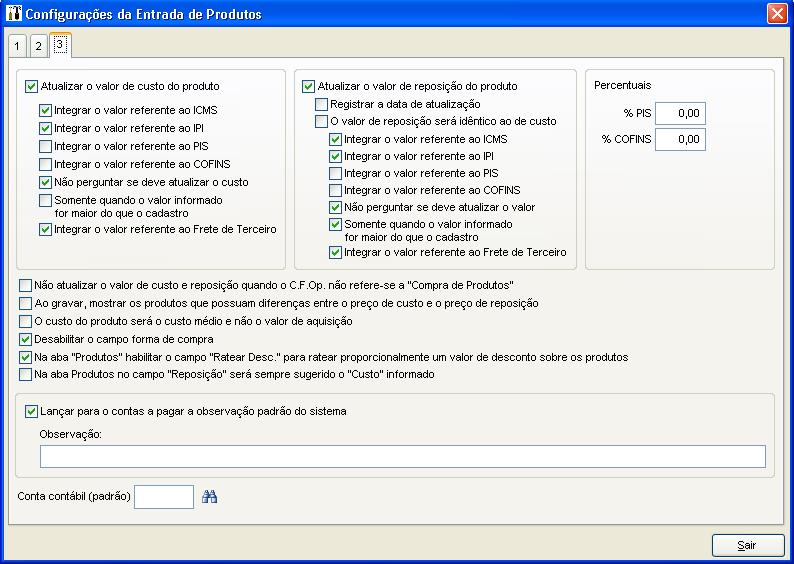The height and width of the screenshot is (564, 794).
Task: Check 'Somente quando o valor informado' in custo group
Action: 46,200
